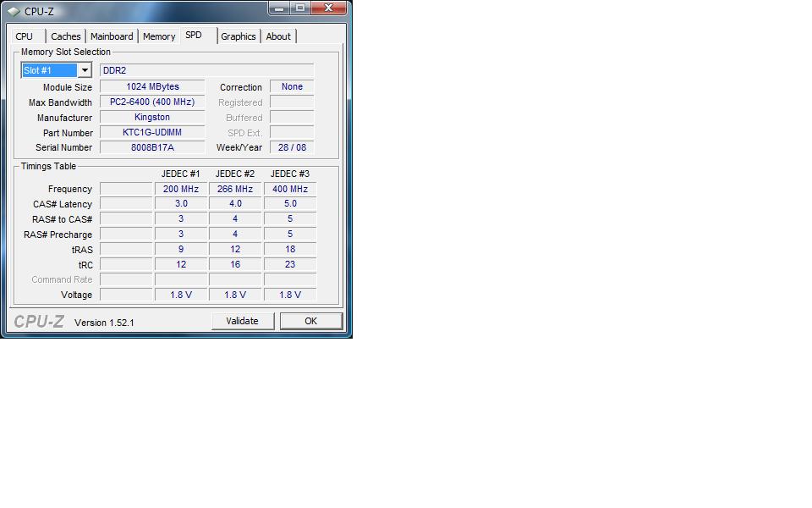This screenshot has width=812, height=508.
Task: Click the Version 1.52.1 label
Action: [104, 323]
